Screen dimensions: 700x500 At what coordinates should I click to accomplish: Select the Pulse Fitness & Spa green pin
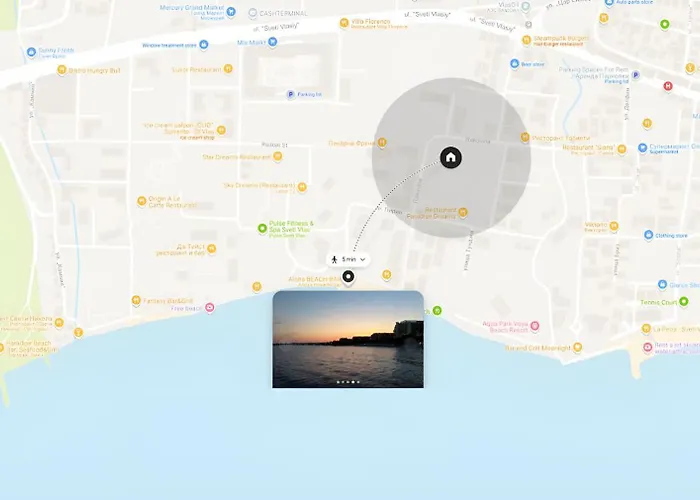(x=262, y=227)
